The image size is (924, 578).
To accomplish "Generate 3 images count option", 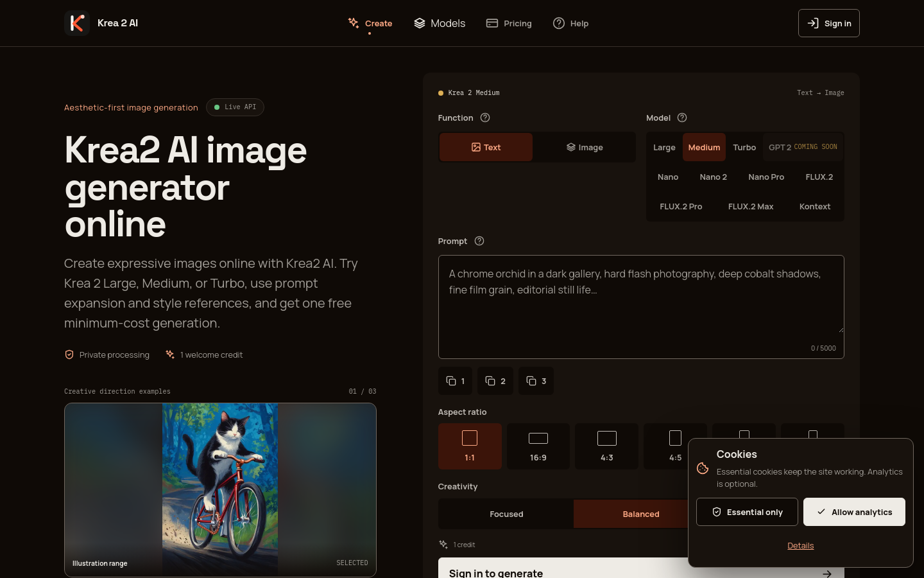I will tap(536, 381).
